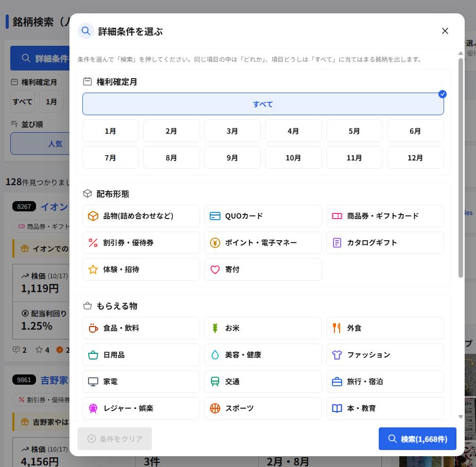Screen dimensions: 476x467
Task: Click the briefcase icon for 旅行・宿泊
Action: (x=337, y=382)
